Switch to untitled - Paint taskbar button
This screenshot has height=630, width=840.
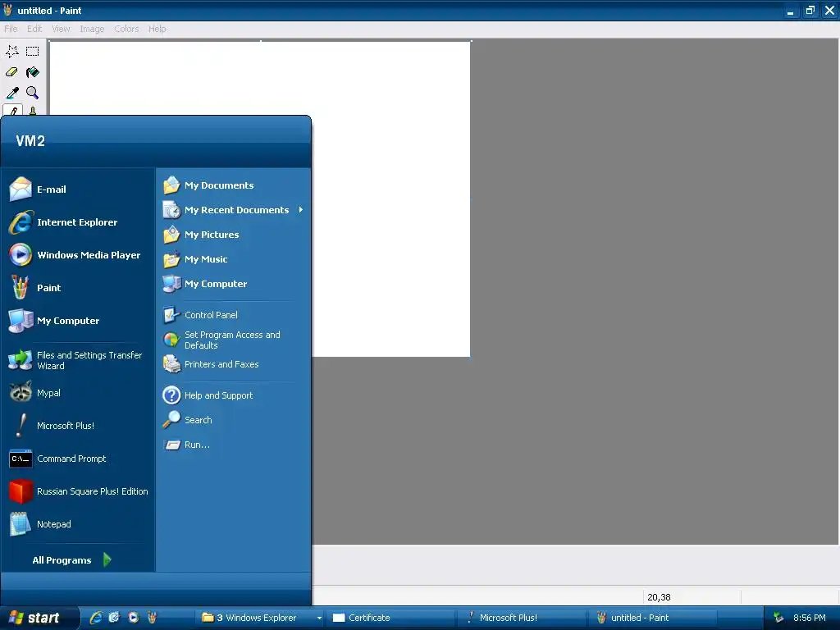pos(653,618)
